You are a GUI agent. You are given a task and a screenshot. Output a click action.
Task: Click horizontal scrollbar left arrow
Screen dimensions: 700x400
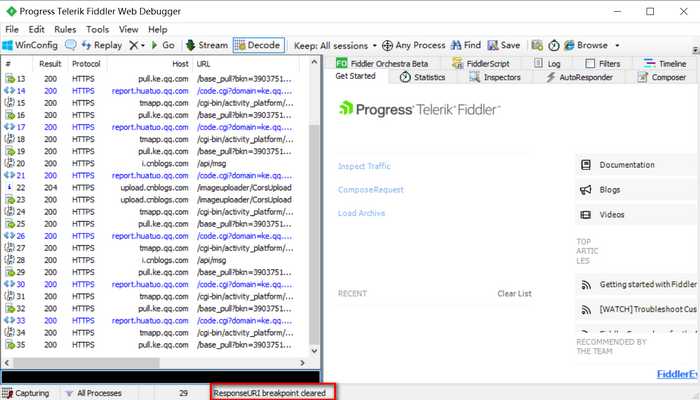pyautogui.click(x=7, y=363)
